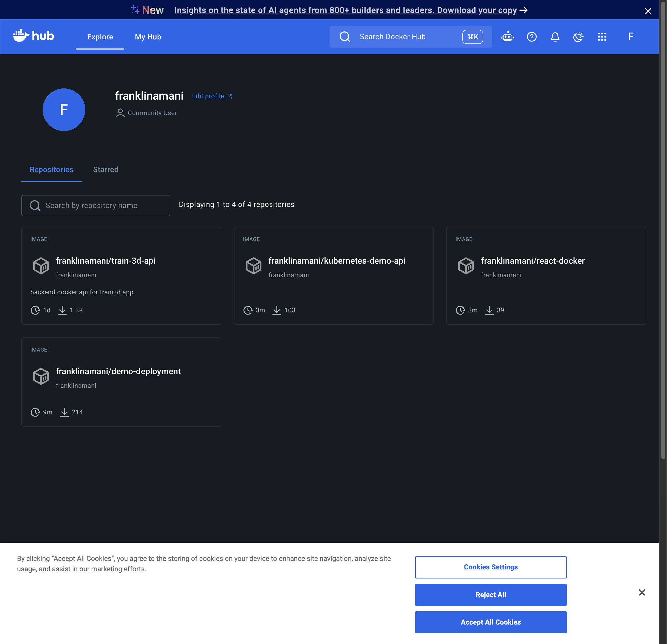Click the download icon beside 39

click(x=489, y=310)
